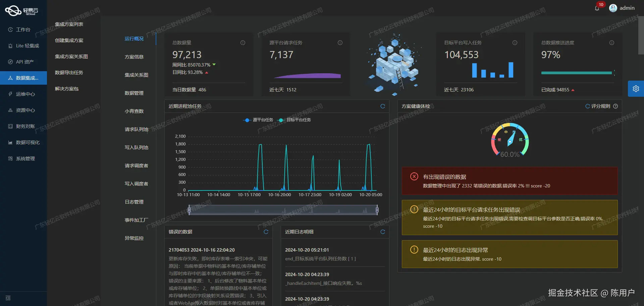Image resolution: width=644 pixels, height=306 pixels.
Task: Click the admin user avatar
Action: [x=613, y=8]
